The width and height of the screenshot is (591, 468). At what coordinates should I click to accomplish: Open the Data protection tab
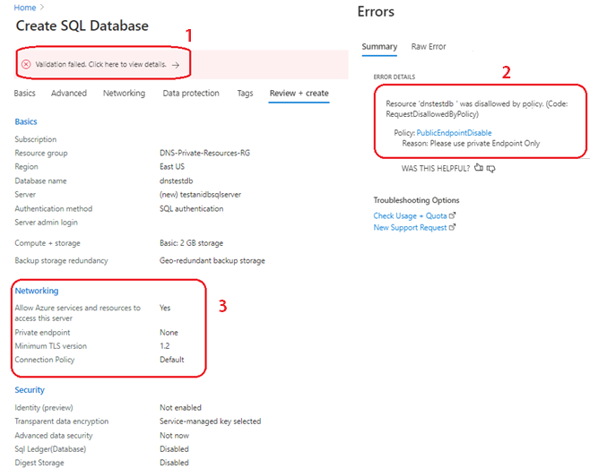(191, 93)
